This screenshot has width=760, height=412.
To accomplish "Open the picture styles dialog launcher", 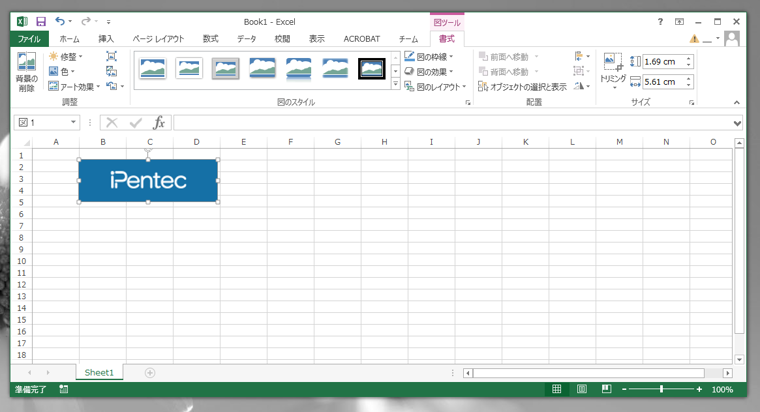I will (x=468, y=103).
